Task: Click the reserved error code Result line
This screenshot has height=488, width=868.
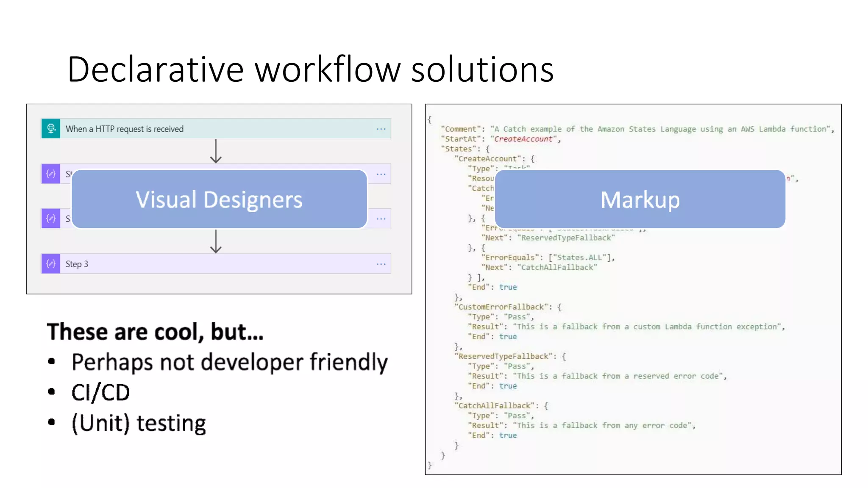Action: [x=597, y=376]
